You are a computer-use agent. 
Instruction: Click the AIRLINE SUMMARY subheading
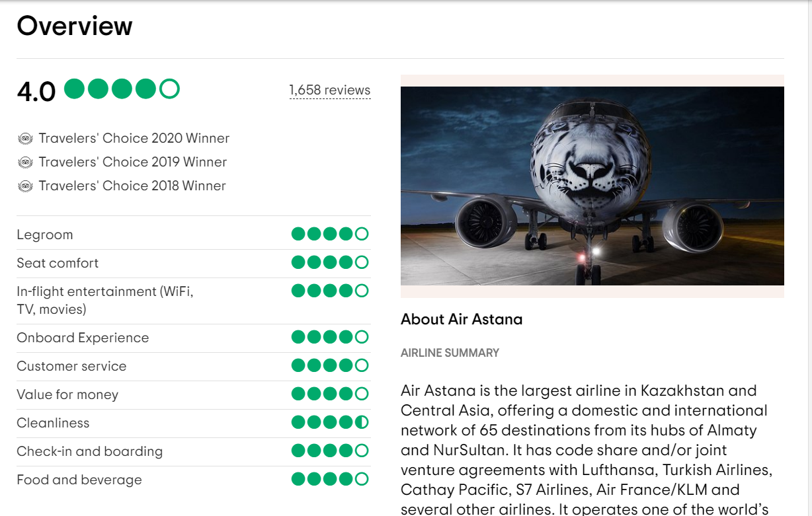(450, 353)
